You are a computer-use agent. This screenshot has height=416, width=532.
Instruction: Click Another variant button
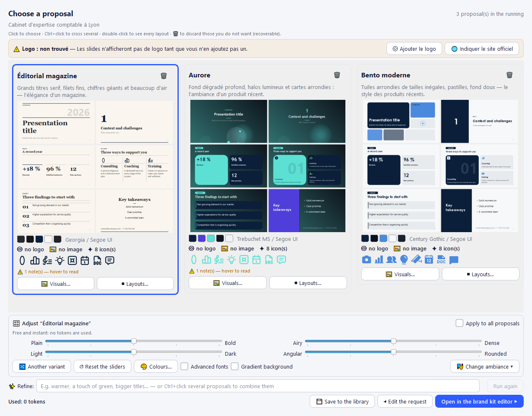(x=42, y=366)
